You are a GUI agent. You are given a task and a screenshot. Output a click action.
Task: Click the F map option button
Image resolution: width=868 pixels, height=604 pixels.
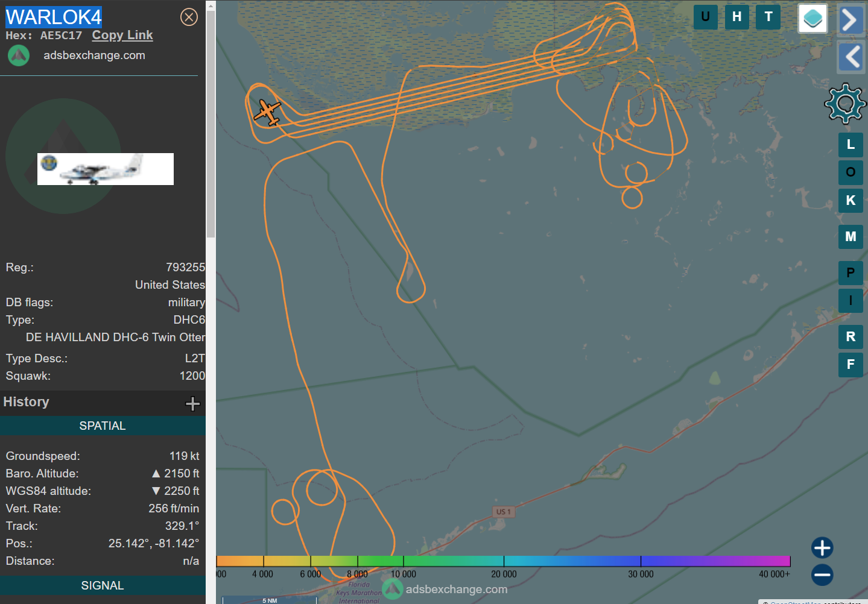click(x=851, y=365)
